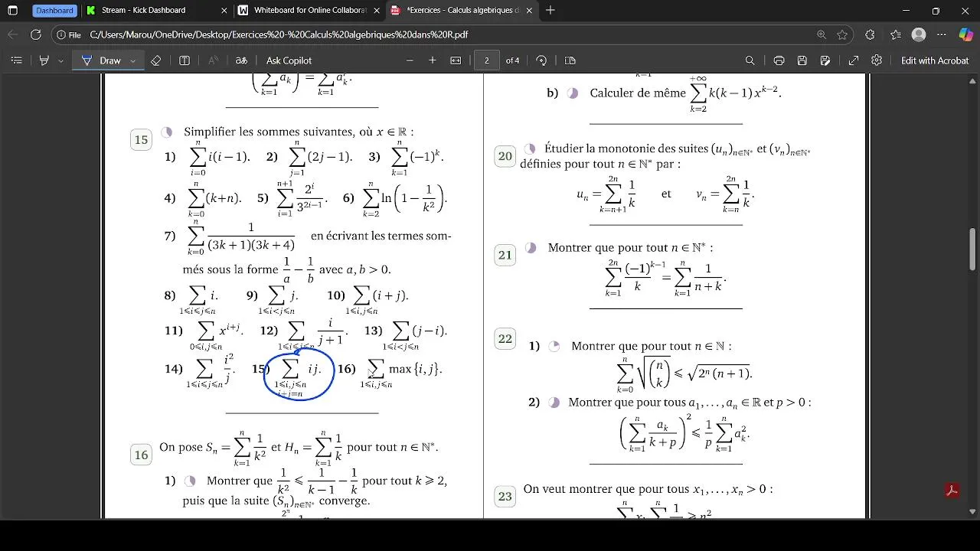
Task: Go back in the browser
Action: 13,34
